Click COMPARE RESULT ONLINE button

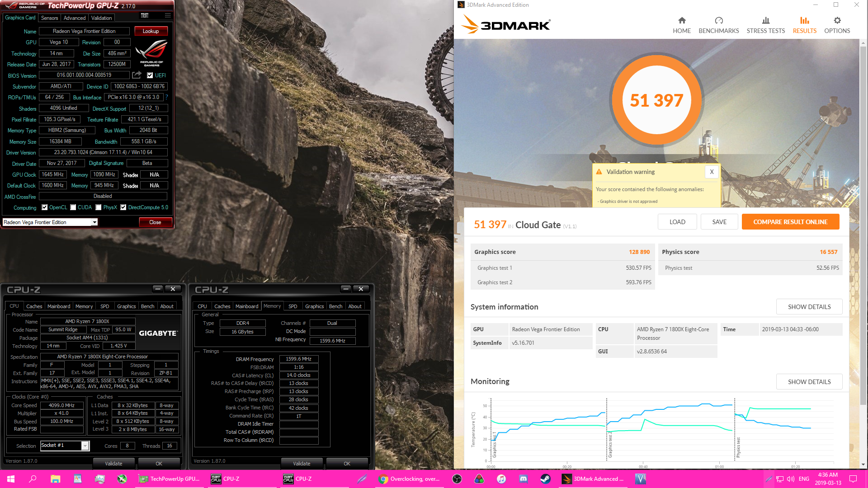(x=790, y=222)
